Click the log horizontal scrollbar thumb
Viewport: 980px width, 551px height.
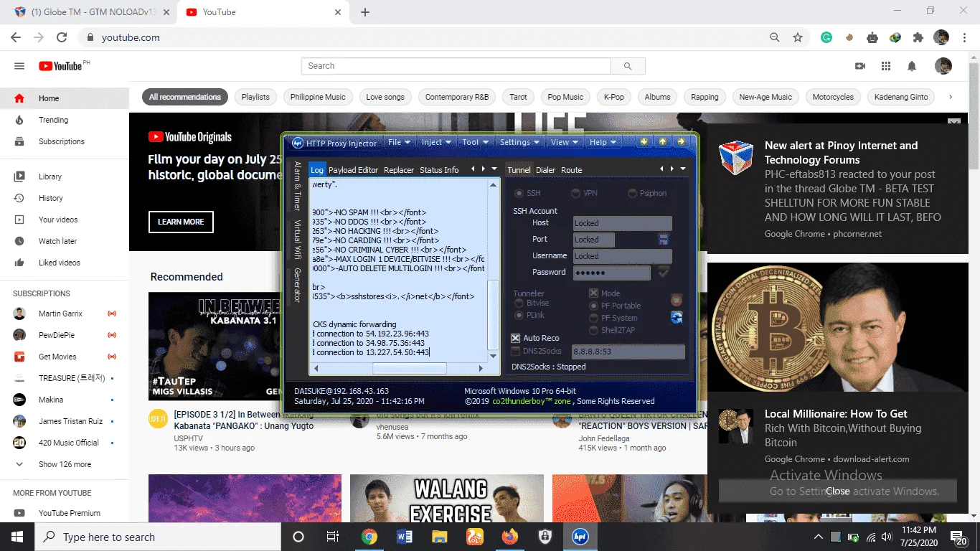point(409,368)
